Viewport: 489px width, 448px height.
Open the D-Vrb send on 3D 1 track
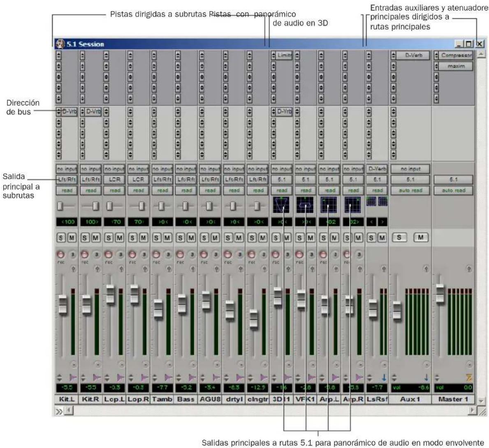(285, 112)
